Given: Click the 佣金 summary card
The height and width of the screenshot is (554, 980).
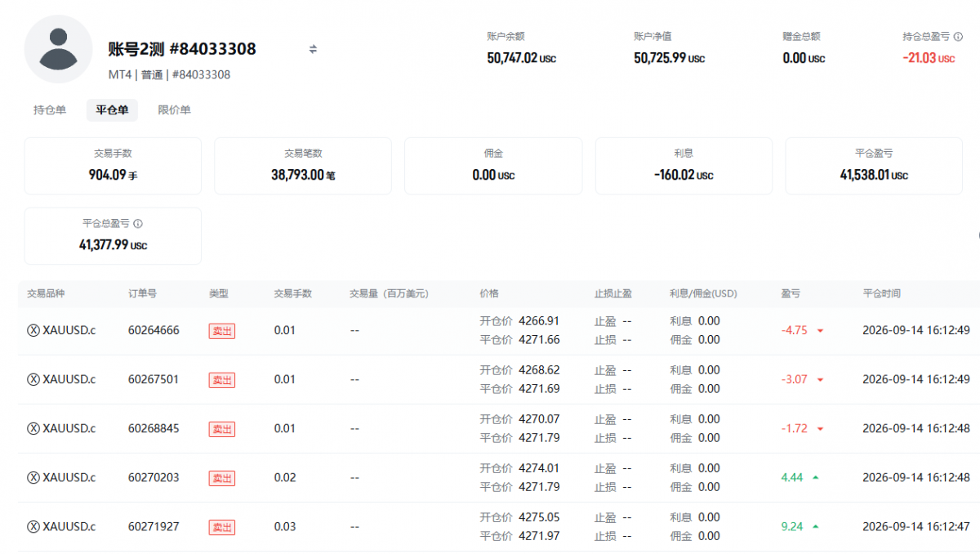Looking at the screenshot, I should coord(493,166).
